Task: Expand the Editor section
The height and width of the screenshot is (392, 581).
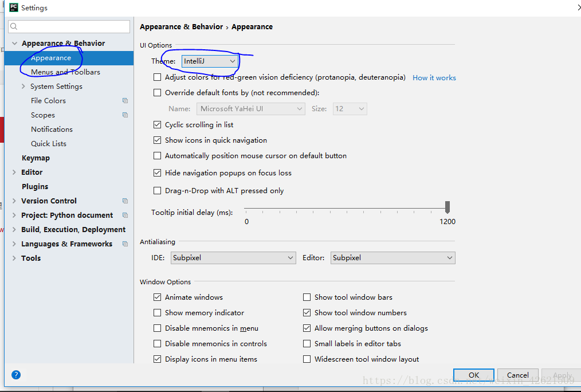Action: coord(14,173)
